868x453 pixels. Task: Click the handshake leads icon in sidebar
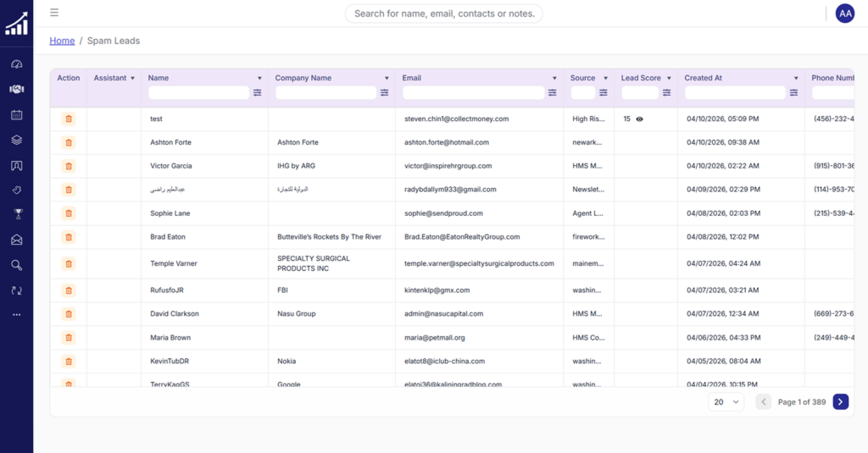pyautogui.click(x=16, y=89)
